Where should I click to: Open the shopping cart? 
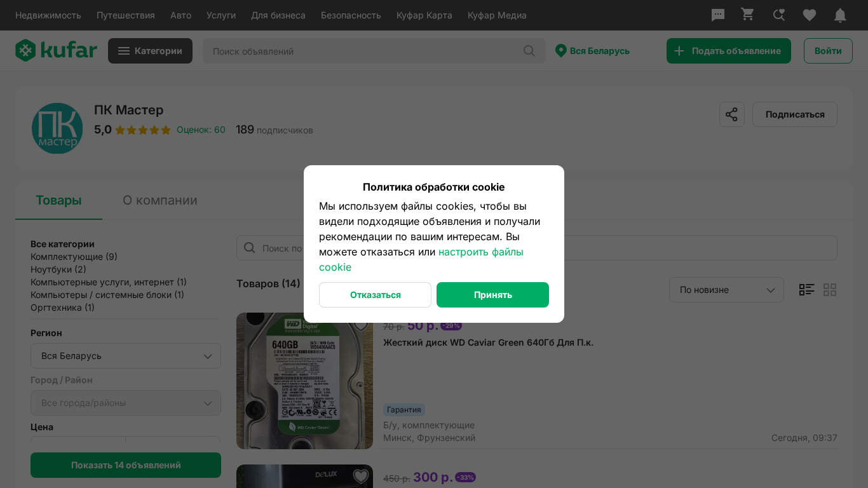pyautogui.click(x=748, y=15)
